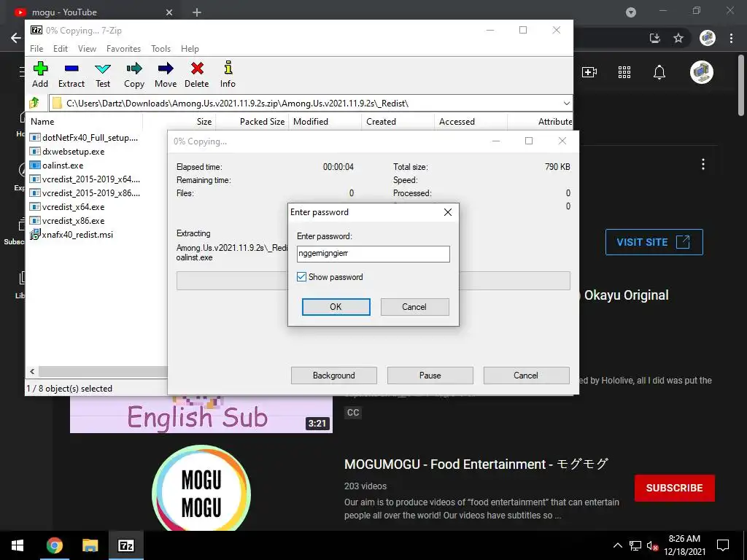The height and width of the screenshot is (560, 747).
Task: Click the Test toolbar icon in 7-Zip
Action: (103, 74)
